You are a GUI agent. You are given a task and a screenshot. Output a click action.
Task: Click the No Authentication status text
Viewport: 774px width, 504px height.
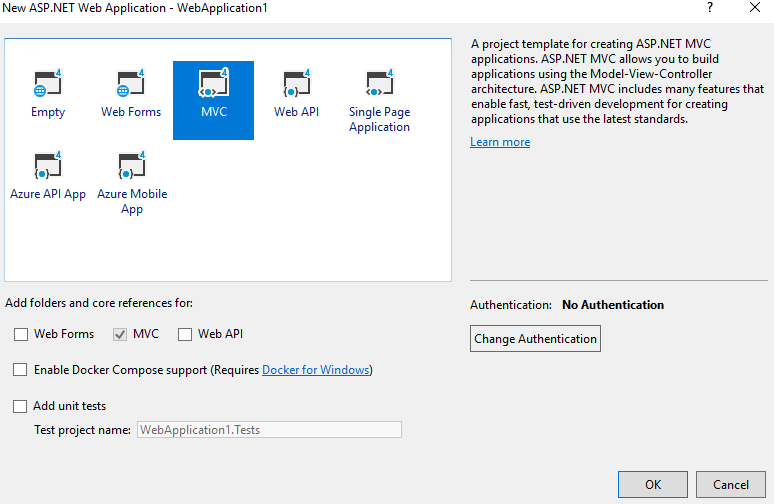click(x=613, y=305)
